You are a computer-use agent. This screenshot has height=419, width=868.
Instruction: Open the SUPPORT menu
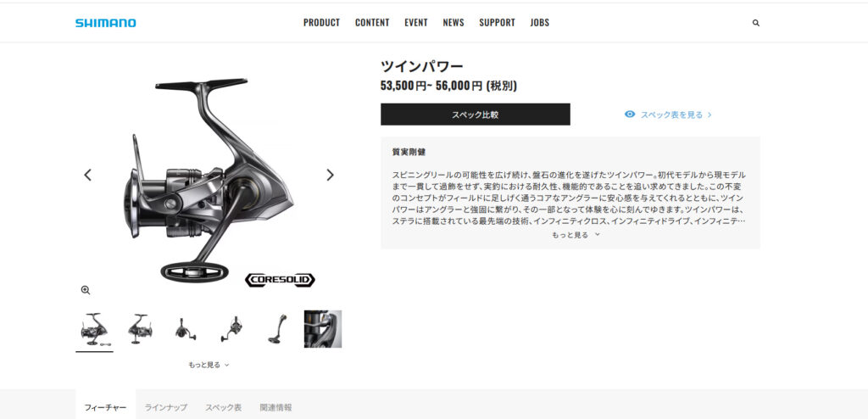(497, 23)
